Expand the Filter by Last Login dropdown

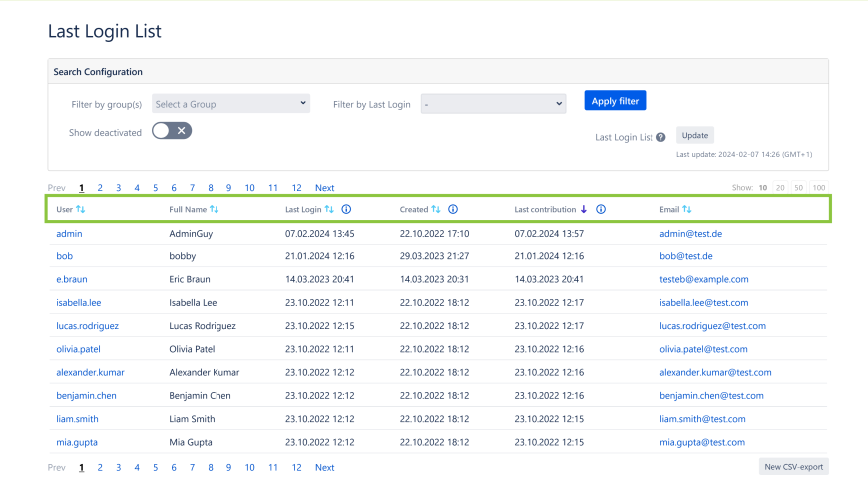click(493, 104)
